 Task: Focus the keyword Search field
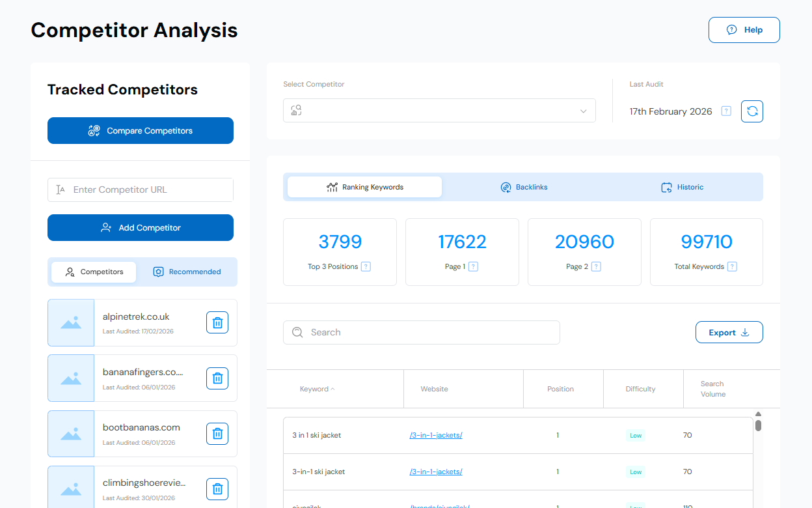422,332
